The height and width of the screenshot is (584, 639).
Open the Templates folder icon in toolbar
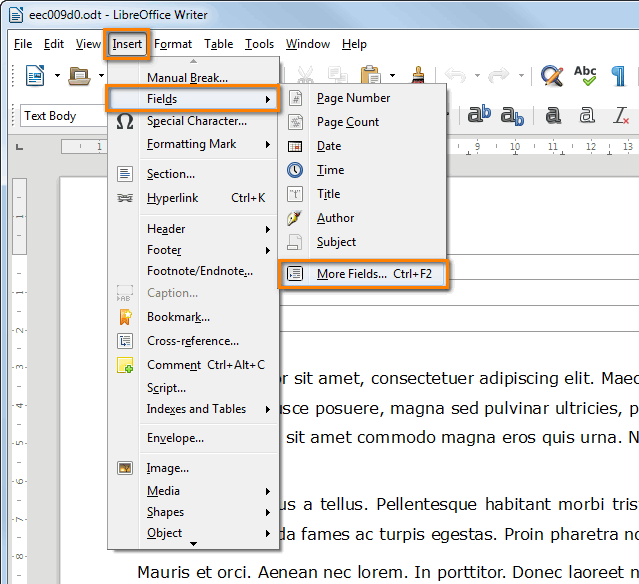(79, 75)
